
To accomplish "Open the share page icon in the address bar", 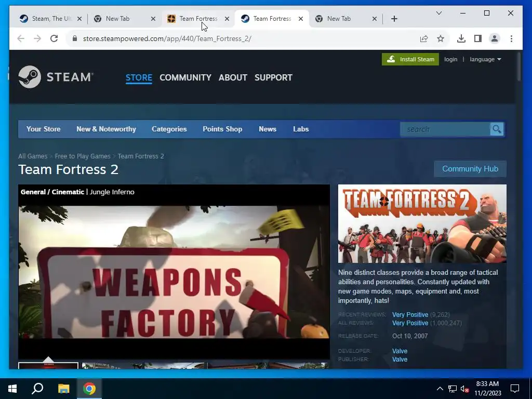I will click(x=424, y=38).
